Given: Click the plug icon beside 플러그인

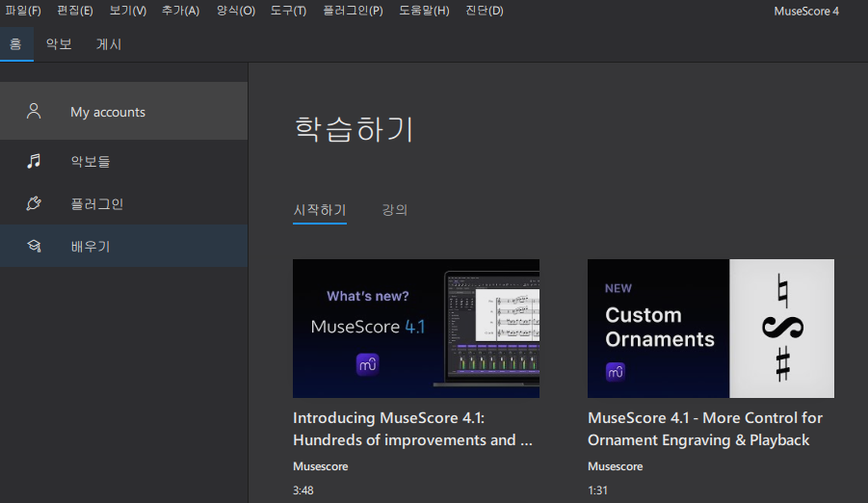Looking at the screenshot, I should coord(34,203).
